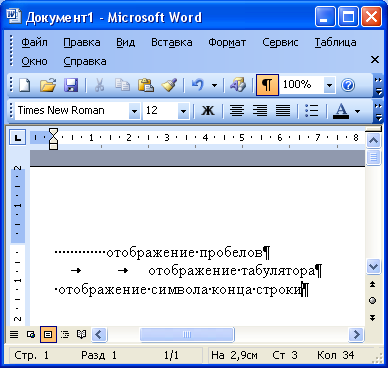Open undo history dropdown arrow

214,85
